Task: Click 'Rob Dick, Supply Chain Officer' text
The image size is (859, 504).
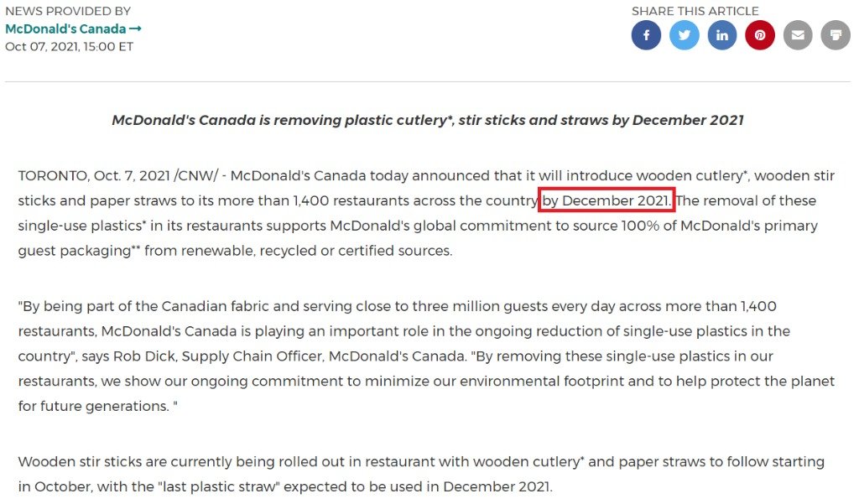Action: coord(219,356)
